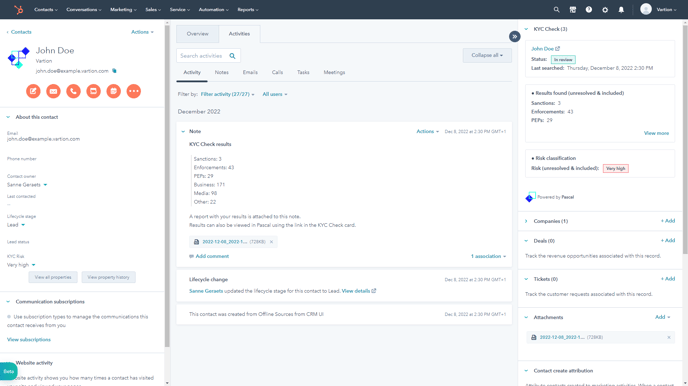Create a note with the orange note icon
Screen dimensions: 688x386
point(33,91)
